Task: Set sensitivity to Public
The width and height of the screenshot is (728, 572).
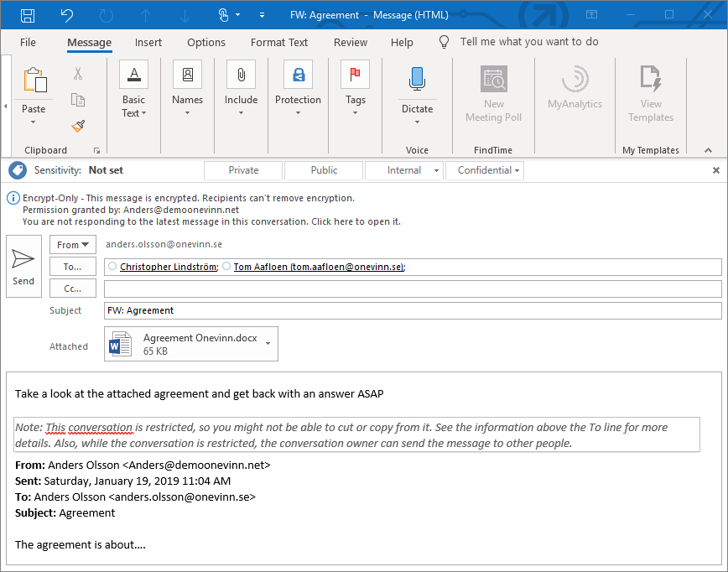Action: tap(324, 170)
